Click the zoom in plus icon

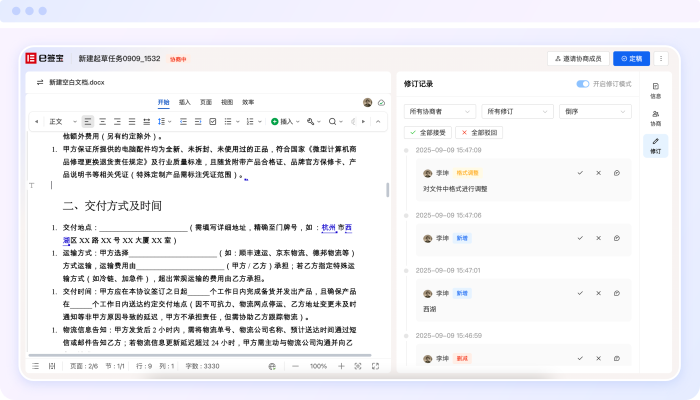(342, 366)
